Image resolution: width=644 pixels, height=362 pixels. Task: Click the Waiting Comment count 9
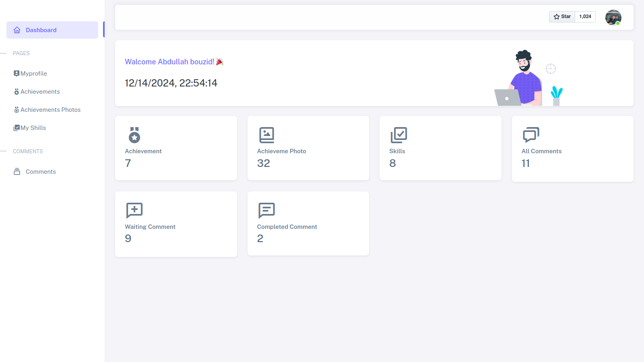pos(128,239)
